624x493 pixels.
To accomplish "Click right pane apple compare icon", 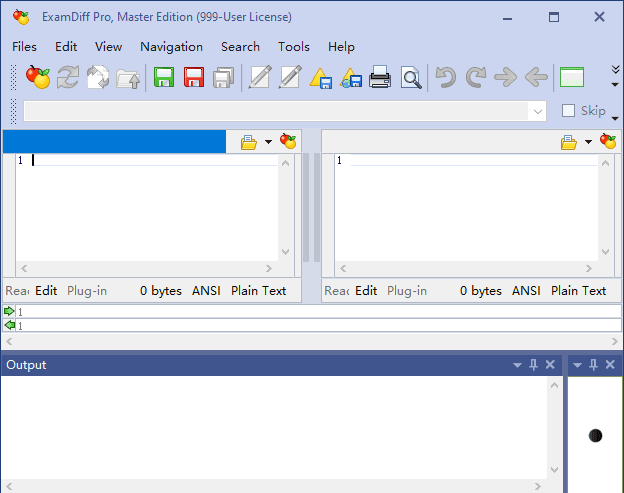I will tap(608, 141).
